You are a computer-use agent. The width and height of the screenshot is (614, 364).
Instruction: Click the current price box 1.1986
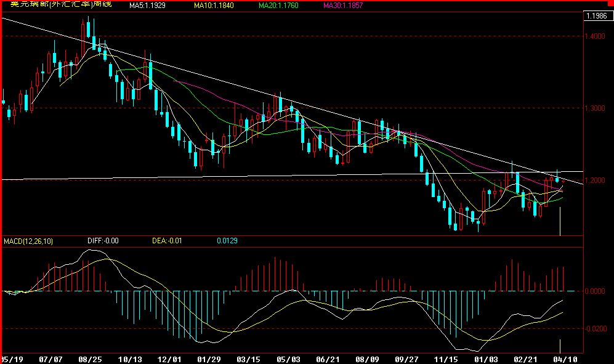597,16
